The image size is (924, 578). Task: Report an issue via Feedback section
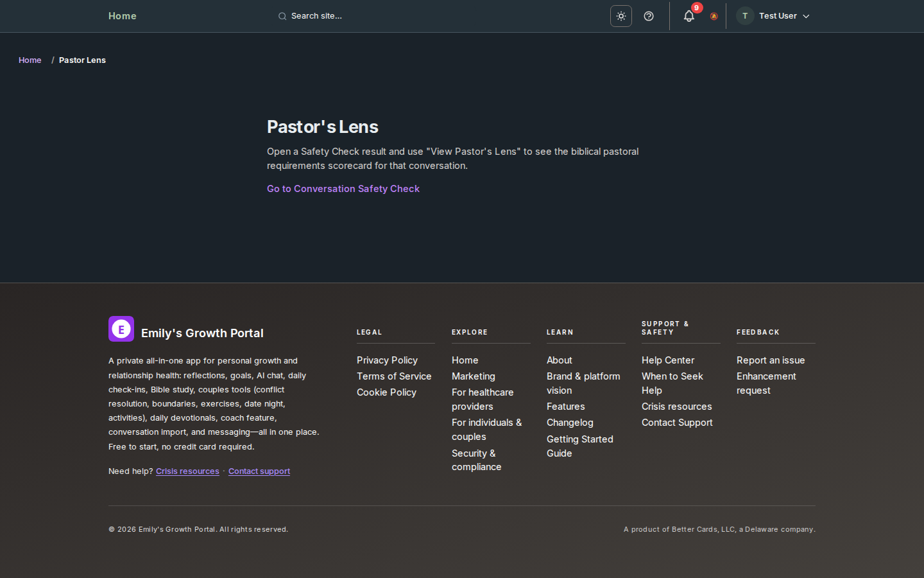point(770,360)
